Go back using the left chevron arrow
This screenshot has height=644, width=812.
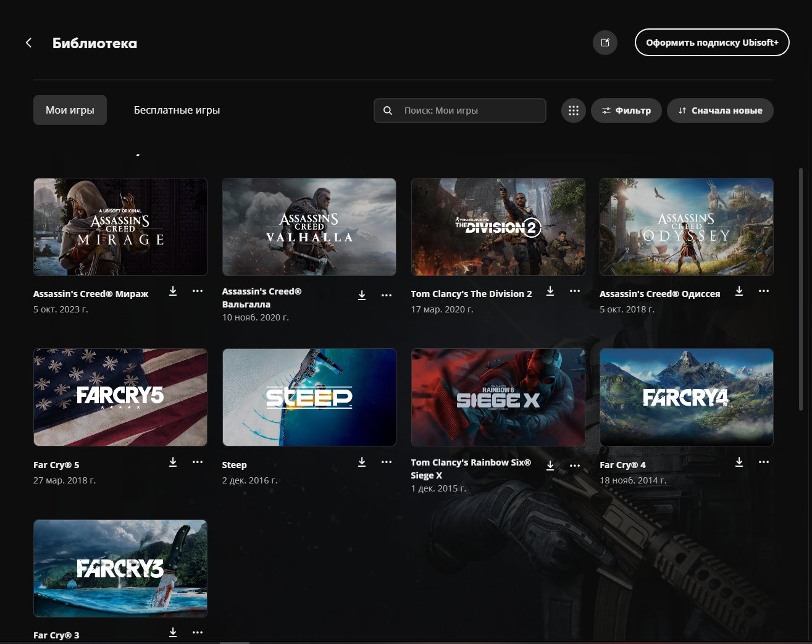pyautogui.click(x=28, y=43)
